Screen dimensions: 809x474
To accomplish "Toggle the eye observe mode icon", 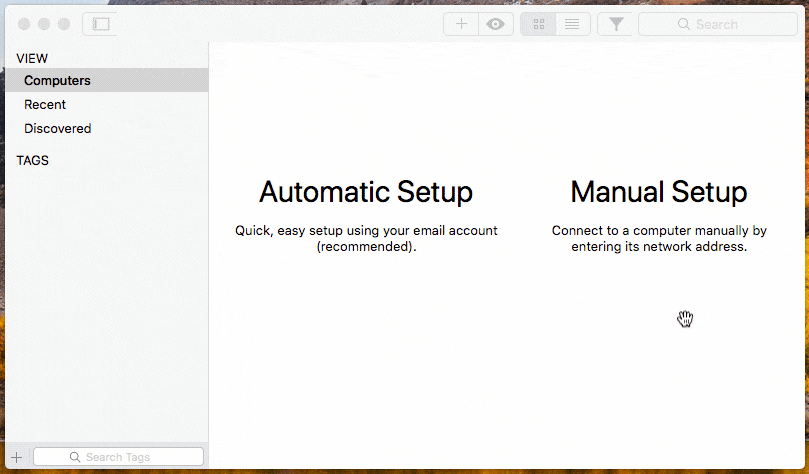I will click(x=496, y=24).
